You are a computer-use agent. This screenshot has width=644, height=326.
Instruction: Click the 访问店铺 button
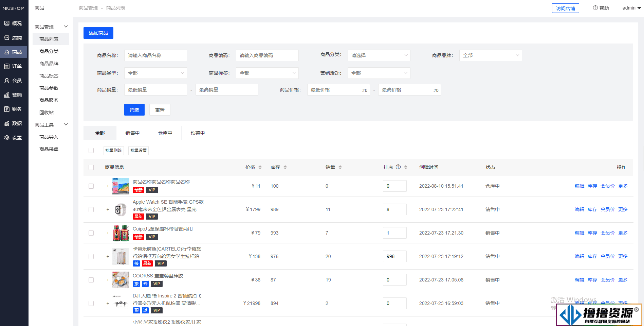point(566,8)
